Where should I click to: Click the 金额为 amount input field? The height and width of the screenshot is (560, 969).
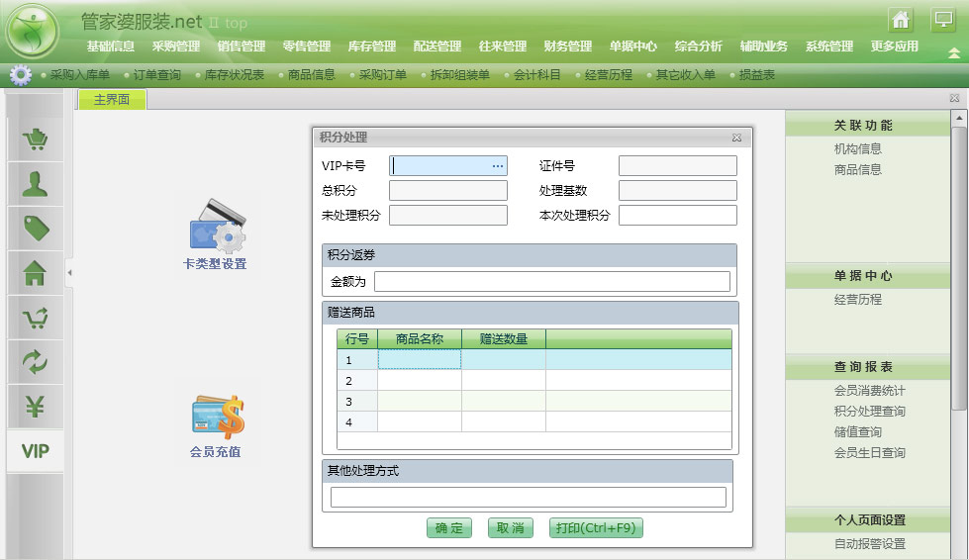coord(551,282)
